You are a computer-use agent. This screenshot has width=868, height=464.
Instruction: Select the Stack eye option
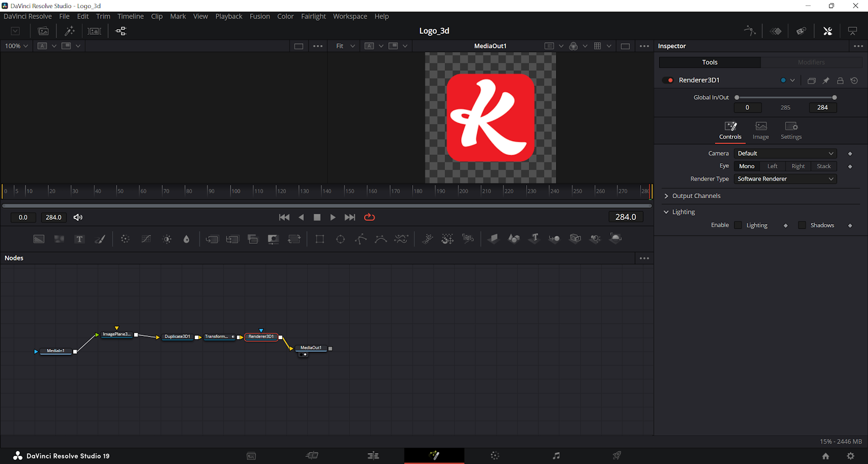tap(824, 166)
